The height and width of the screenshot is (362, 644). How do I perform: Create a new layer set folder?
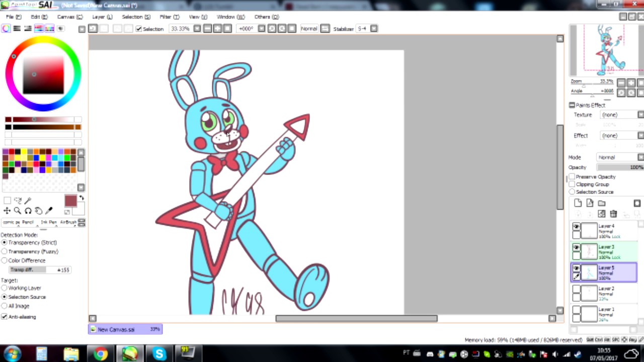pos(602,203)
